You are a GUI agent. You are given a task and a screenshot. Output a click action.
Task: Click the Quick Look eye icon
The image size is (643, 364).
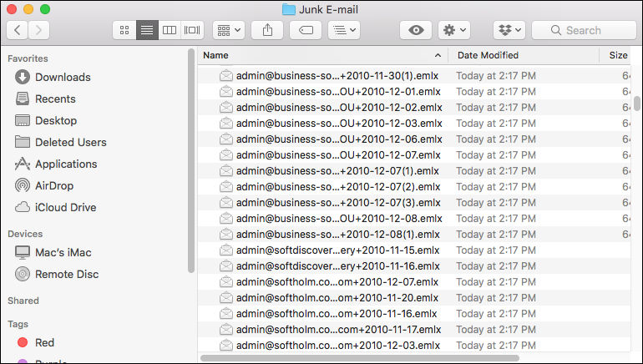[x=415, y=30]
